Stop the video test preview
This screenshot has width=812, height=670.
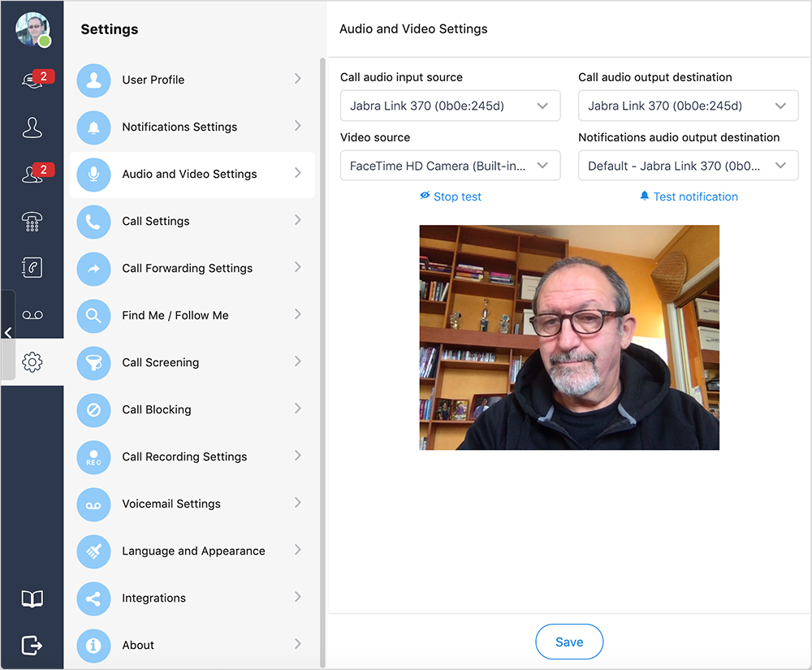click(x=451, y=197)
